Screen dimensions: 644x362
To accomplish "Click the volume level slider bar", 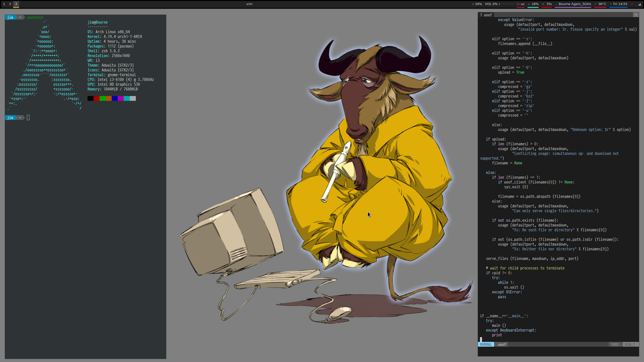I will (507, 4).
